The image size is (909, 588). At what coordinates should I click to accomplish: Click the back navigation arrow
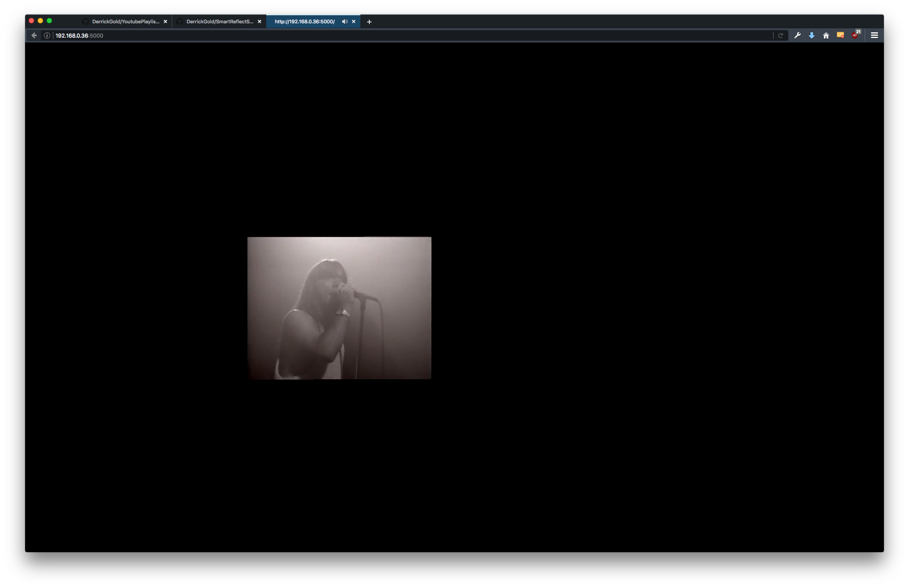click(34, 35)
